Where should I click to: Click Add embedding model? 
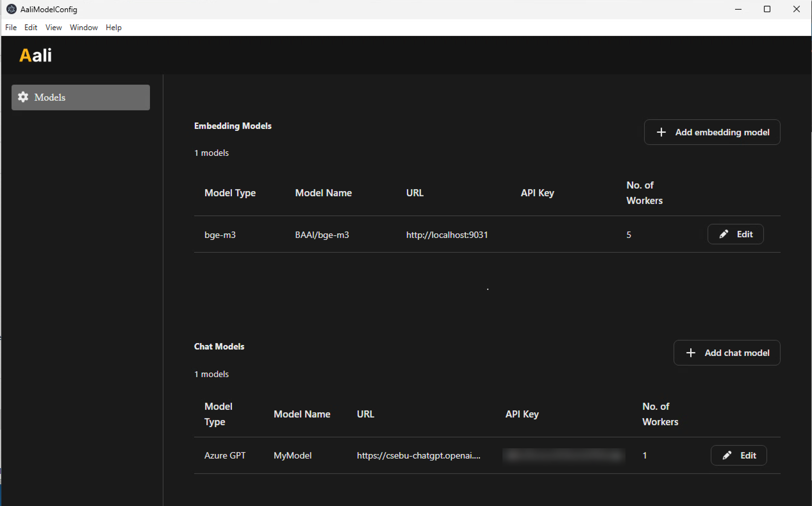pyautogui.click(x=712, y=132)
